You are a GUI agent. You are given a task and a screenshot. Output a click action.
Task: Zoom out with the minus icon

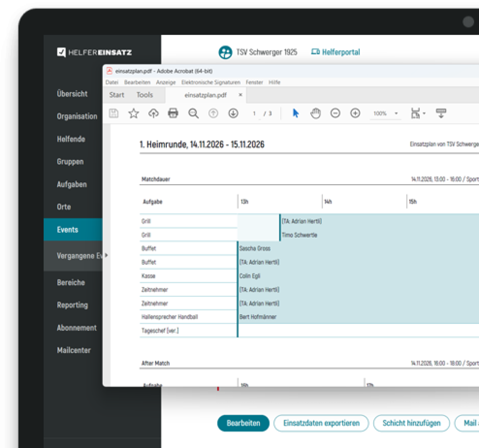[x=335, y=113]
